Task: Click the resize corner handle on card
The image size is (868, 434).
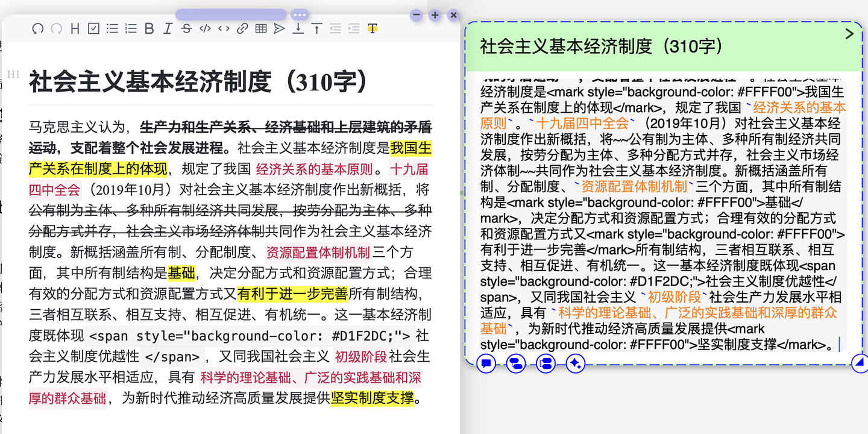Action: [x=860, y=363]
